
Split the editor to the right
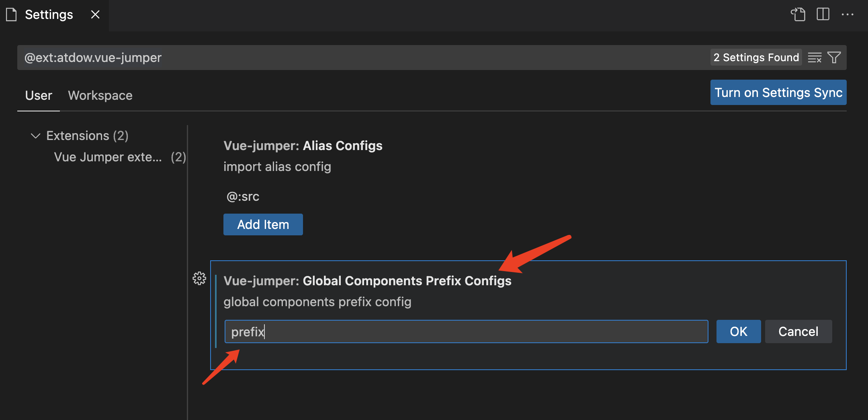(823, 14)
